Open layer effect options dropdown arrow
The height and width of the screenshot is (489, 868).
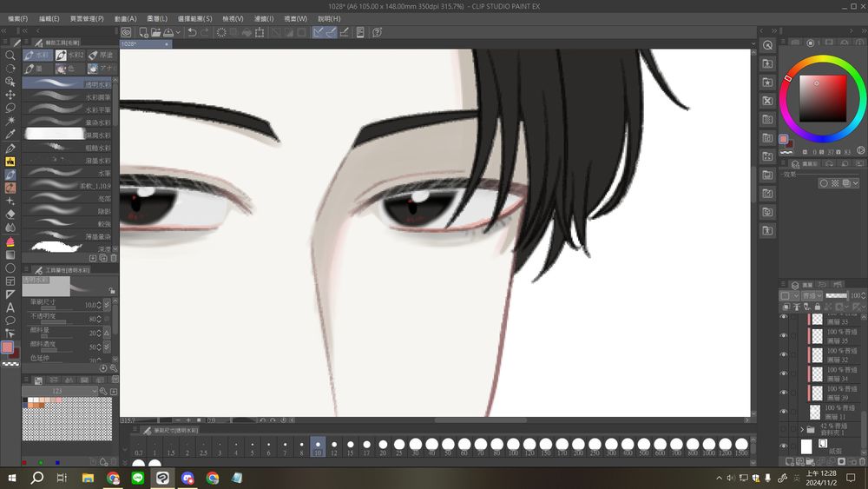coord(856,183)
